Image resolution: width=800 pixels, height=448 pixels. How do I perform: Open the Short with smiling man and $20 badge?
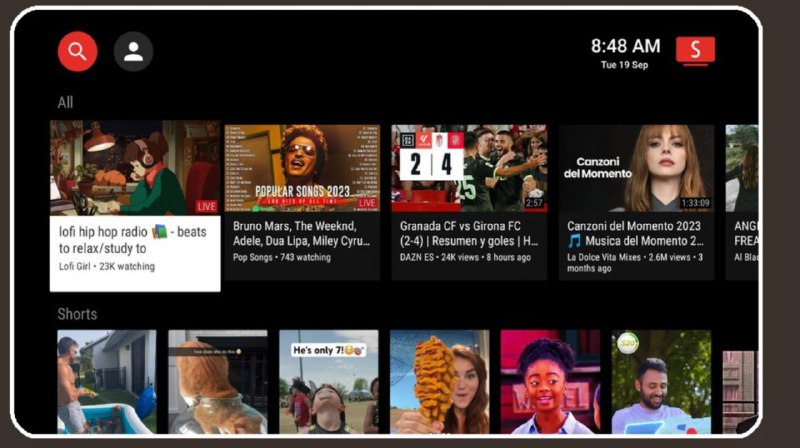click(661, 382)
